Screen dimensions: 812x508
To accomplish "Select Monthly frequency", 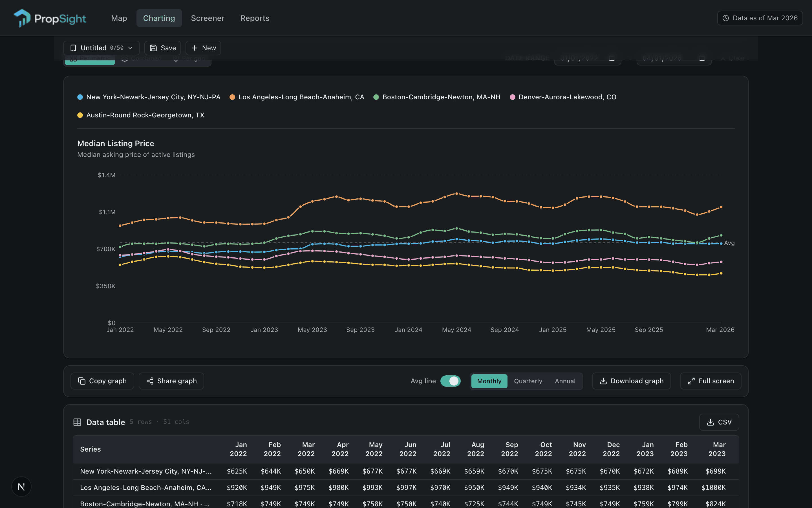I will [x=489, y=381].
